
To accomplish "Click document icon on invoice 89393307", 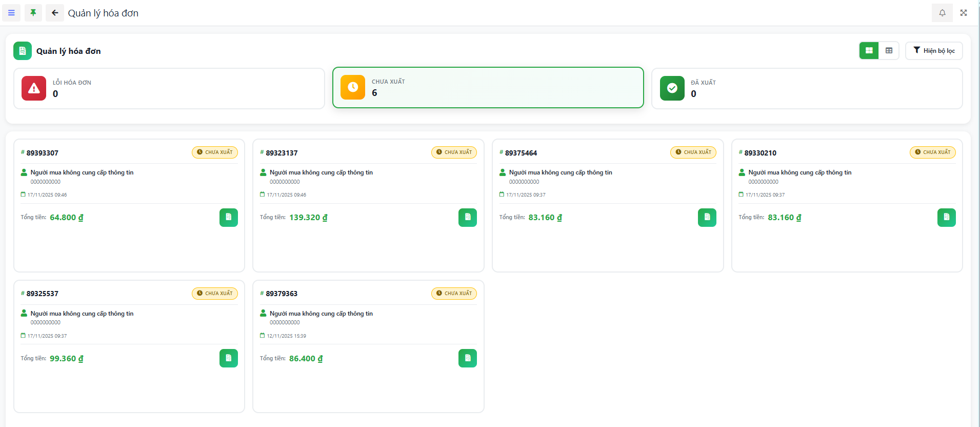I will tap(229, 218).
